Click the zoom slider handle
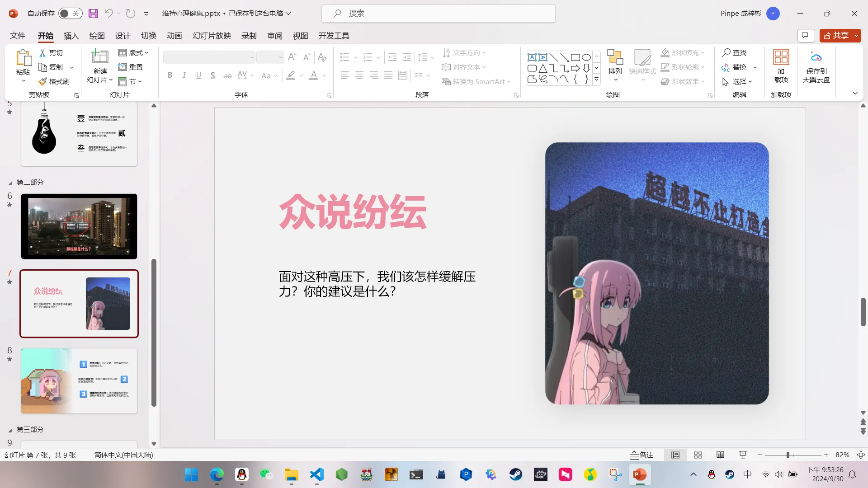Viewport: 868px width, 488px height. (x=788, y=455)
